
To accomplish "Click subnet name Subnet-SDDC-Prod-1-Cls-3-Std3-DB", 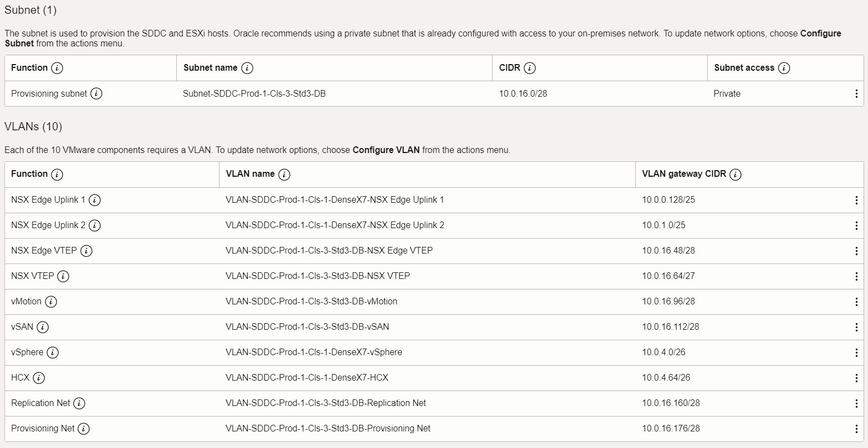I will click(x=254, y=93).
